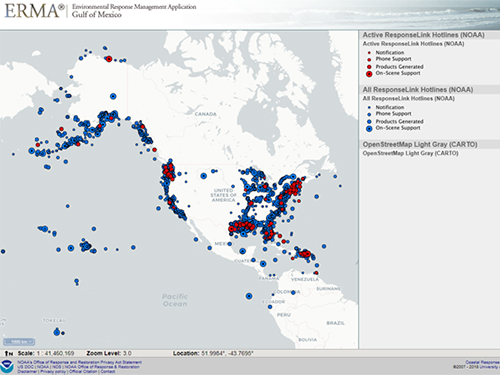Click the NOAA logo emblem in footer
This screenshot has height=375, width=500.
[7, 366]
